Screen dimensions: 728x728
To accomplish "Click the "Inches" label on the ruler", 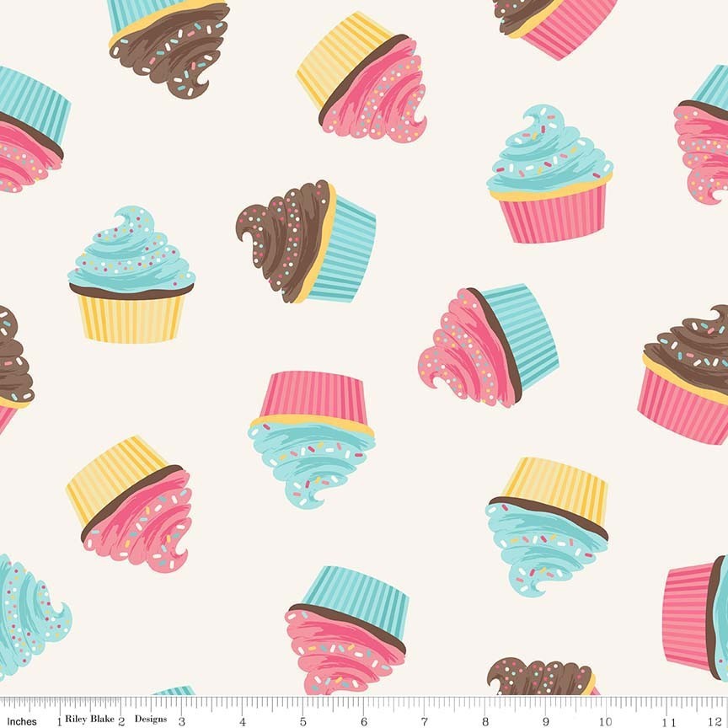I will (x=22, y=721).
